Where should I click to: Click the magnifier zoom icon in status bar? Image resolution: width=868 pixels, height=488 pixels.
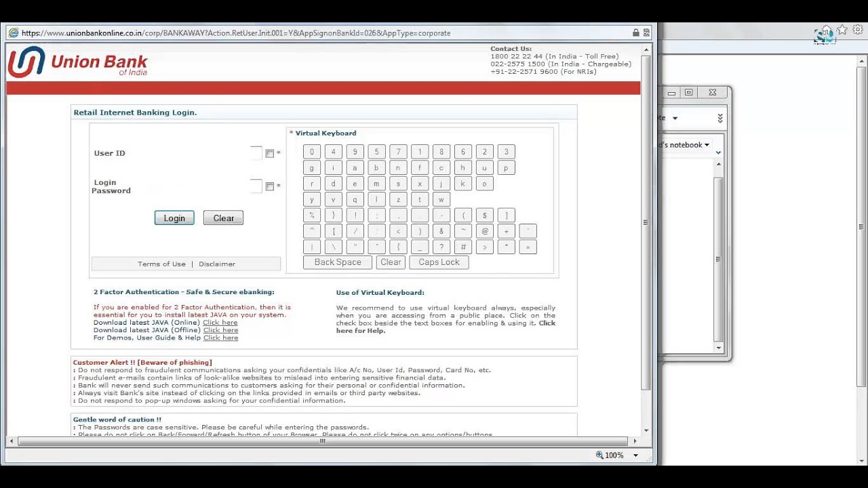tap(599, 455)
